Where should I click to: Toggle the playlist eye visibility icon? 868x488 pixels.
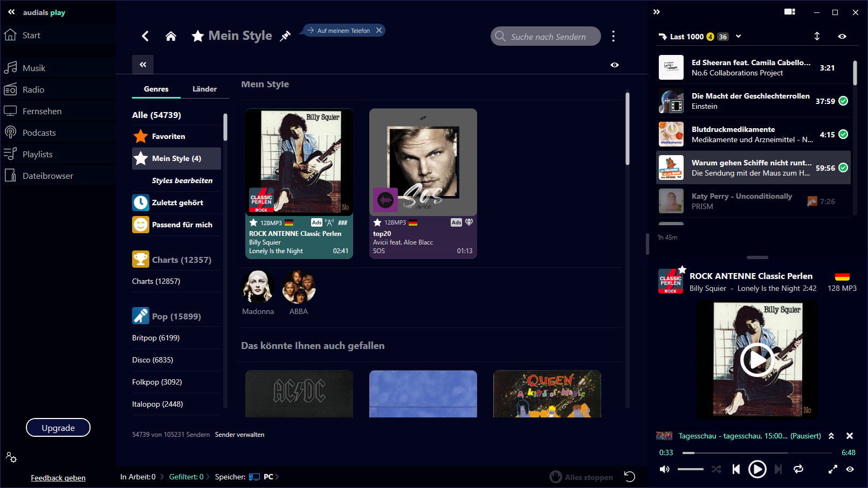[842, 37]
